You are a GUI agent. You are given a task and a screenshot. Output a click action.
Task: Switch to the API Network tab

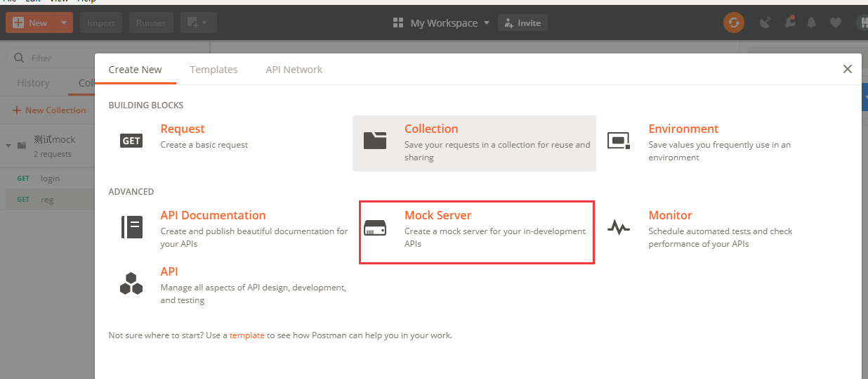294,70
